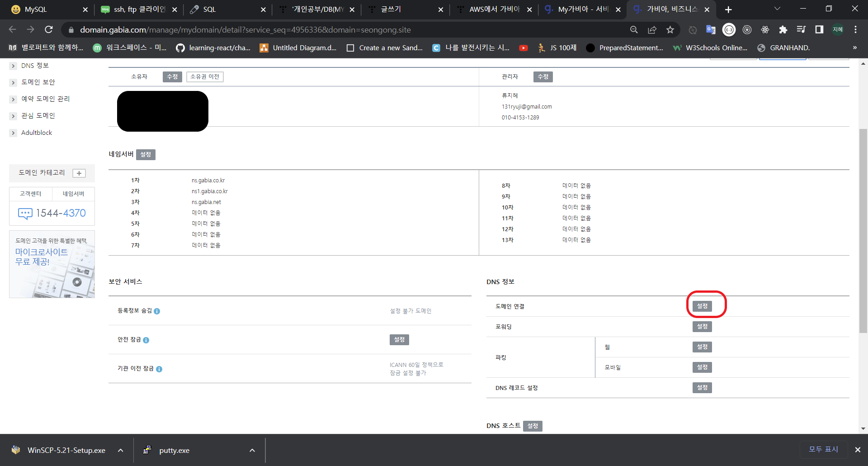Click 설정 for 파킹 웹
Image resolution: width=868 pixels, height=466 pixels.
click(x=702, y=347)
